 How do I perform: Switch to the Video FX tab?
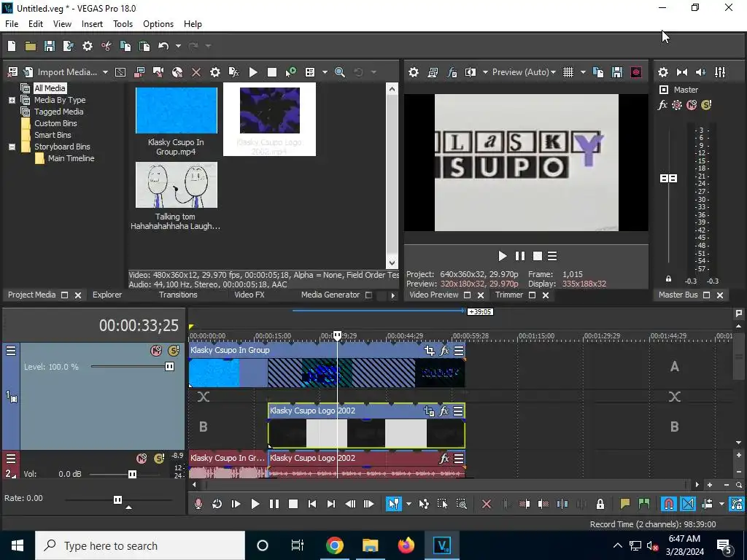pos(249,295)
